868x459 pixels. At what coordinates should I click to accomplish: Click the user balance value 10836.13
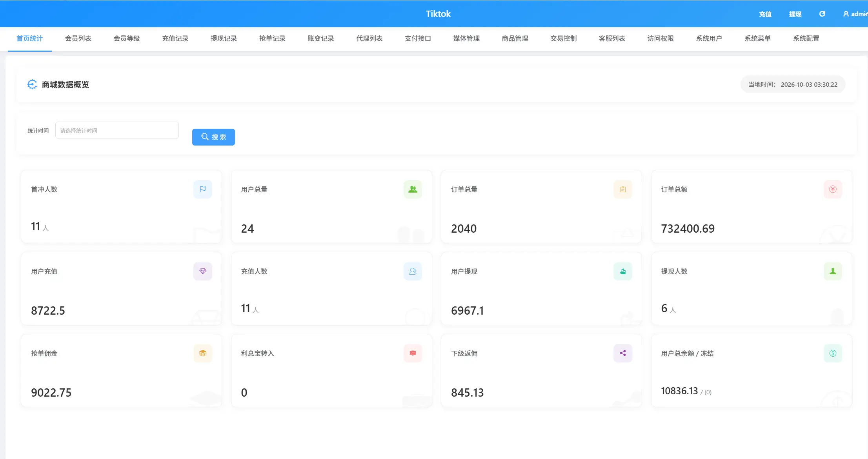(679, 391)
